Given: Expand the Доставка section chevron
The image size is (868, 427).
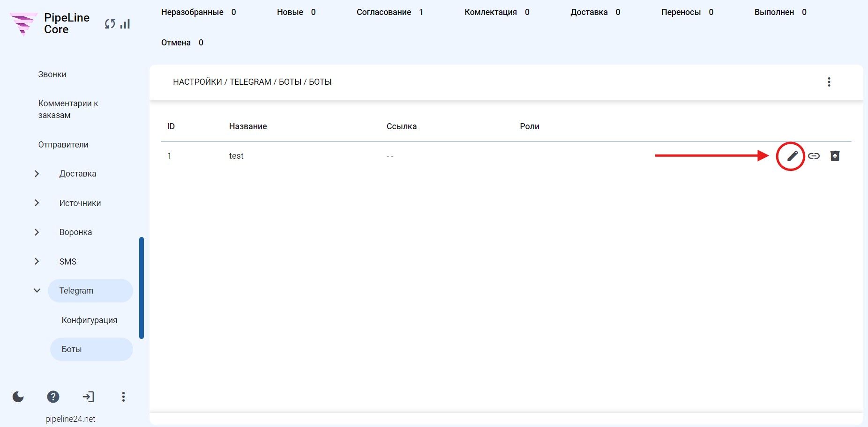Looking at the screenshot, I should click(37, 174).
